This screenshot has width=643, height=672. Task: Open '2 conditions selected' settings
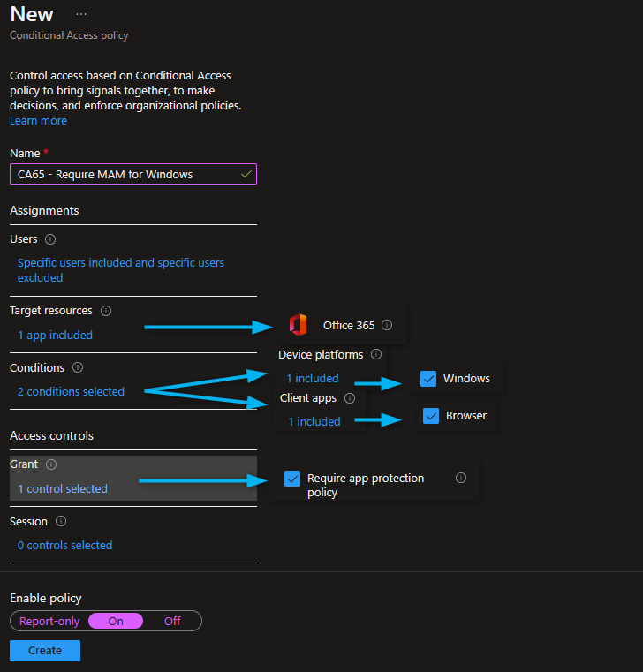click(x=71, y=391)
